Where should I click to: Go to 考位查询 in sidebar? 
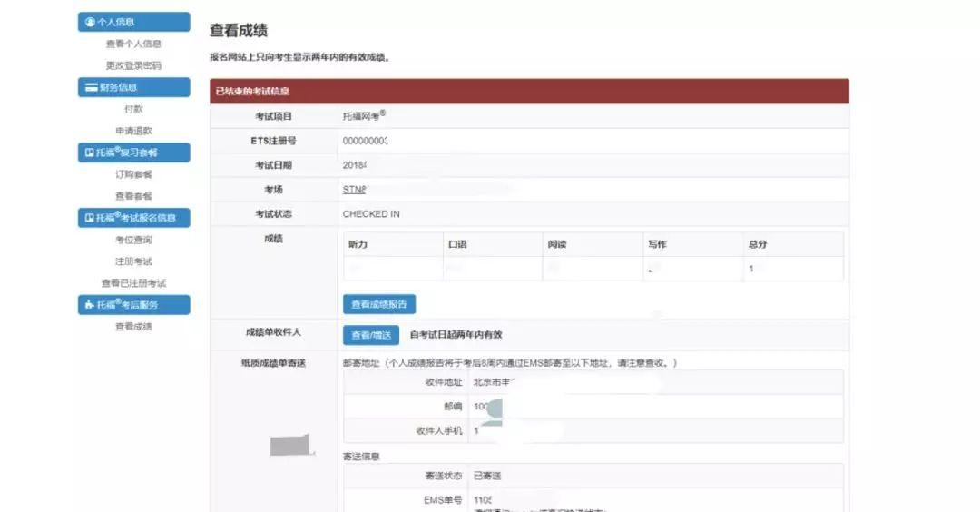(x=133, y=240)
